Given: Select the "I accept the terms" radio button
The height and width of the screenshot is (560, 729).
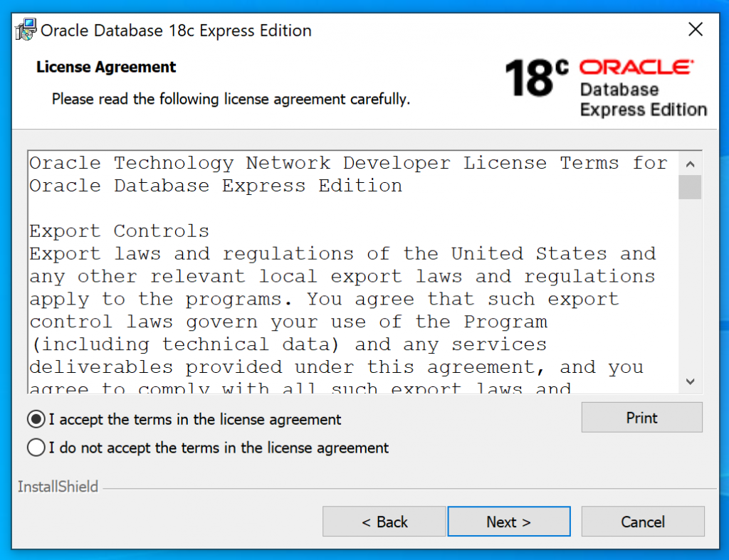Looking at the screenshot, I should click(x=36, y=419).
